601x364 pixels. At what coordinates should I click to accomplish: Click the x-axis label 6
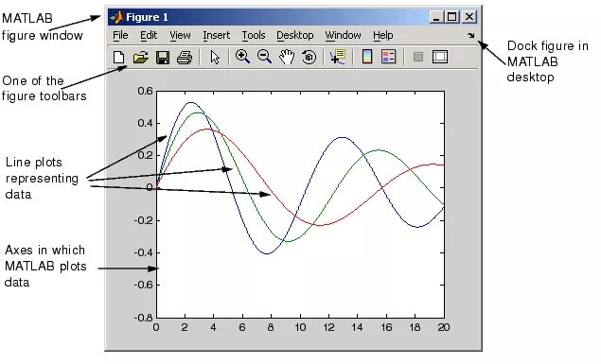click(x=242, y=328)
